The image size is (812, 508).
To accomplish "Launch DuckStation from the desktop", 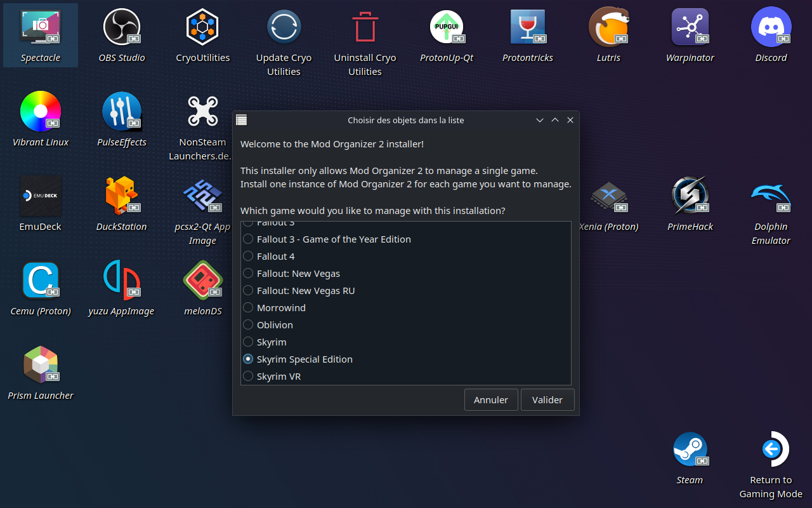I will point(122,196).
